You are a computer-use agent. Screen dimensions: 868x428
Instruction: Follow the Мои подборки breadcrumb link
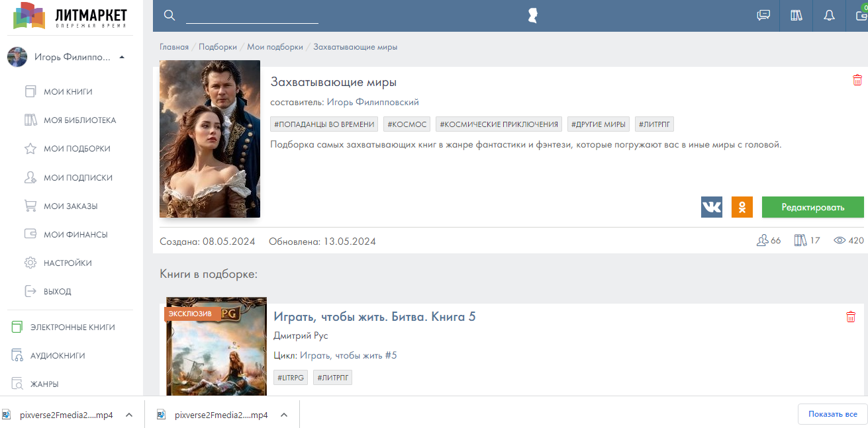coord(275,47)
